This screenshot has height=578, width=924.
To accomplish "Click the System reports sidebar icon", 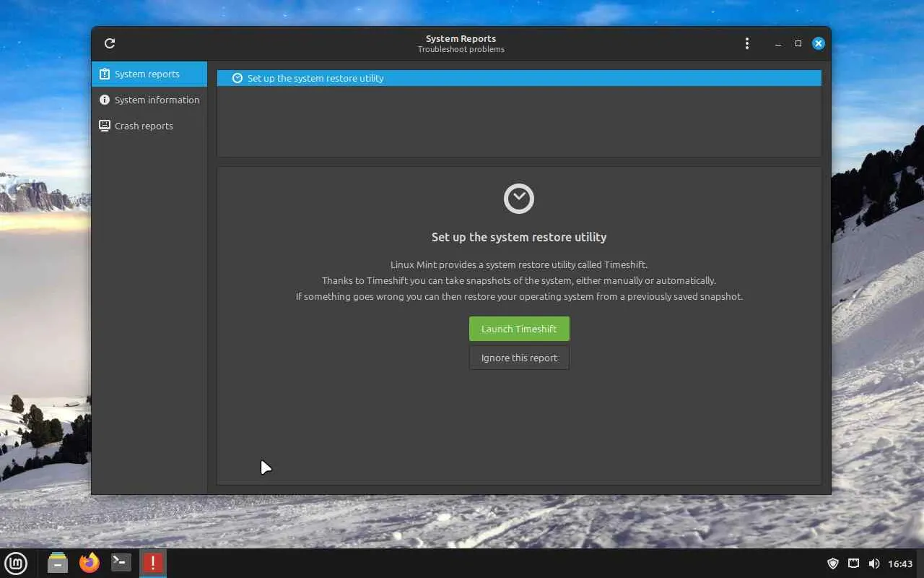I will 105,74.
